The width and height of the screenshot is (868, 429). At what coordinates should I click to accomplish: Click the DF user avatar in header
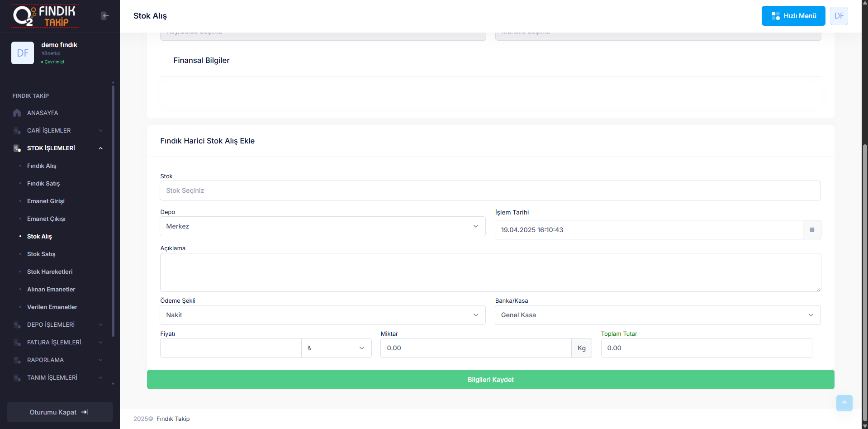(839, 16)
